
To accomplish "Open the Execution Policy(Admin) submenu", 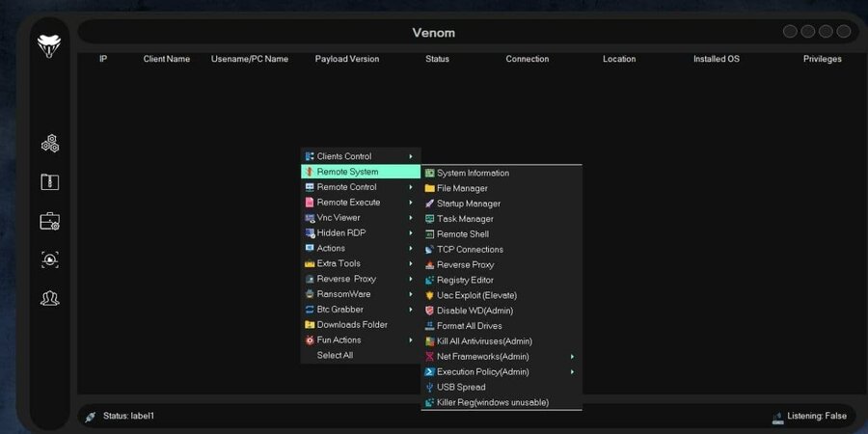I will point(501,372).
